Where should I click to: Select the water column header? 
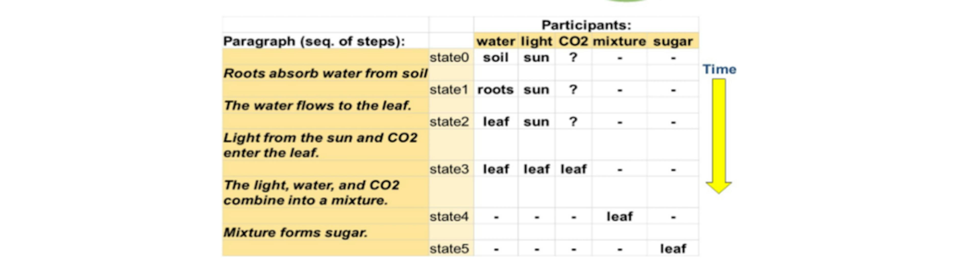coord(496,41)
